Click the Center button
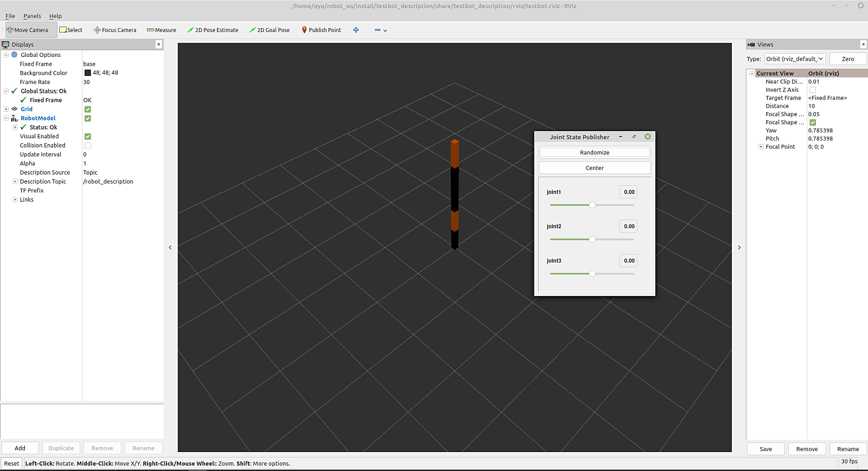Screen dimensions: 868x471 pos(595,168)
